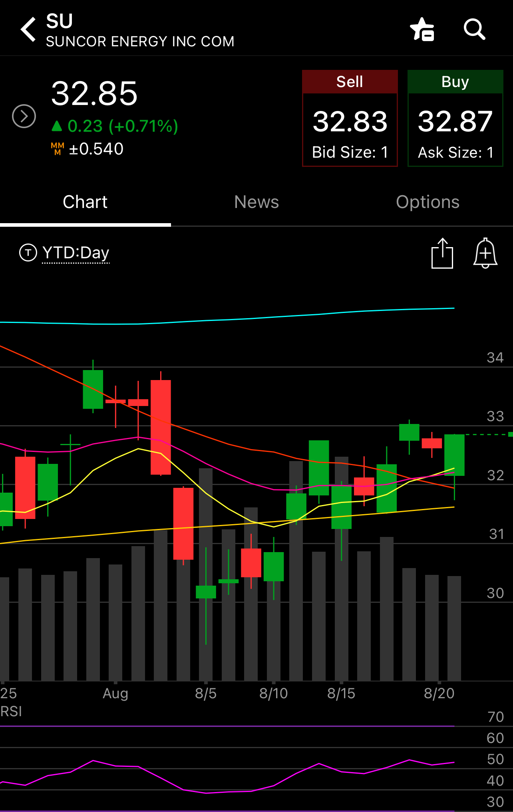Image resolution: width=513 pixels, height=812 pixels.
Task: Tap SUNCOR ENERGY INC COM name
Action: click(140, 42)
